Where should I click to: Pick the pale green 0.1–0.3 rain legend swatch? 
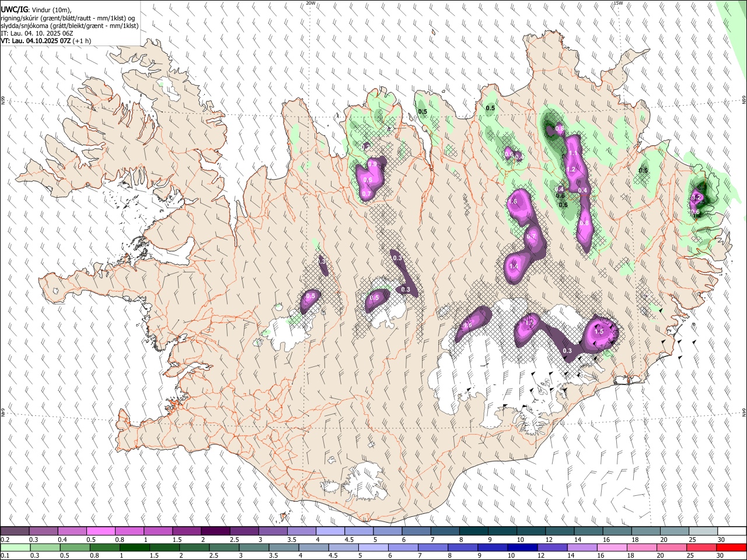(15, 547)
